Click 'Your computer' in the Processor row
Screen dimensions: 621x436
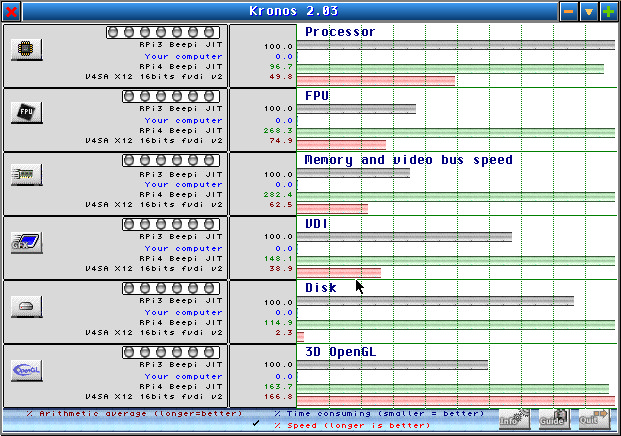(183, 57)
